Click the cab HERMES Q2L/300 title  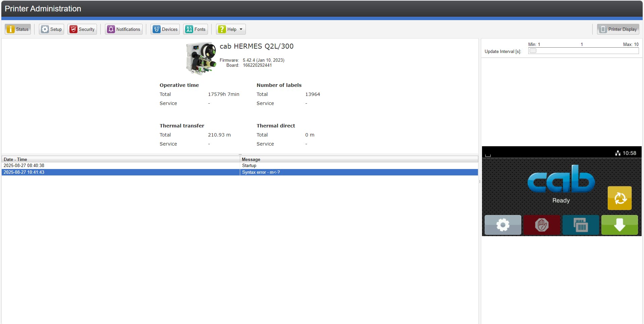click(x=257, y=46)
